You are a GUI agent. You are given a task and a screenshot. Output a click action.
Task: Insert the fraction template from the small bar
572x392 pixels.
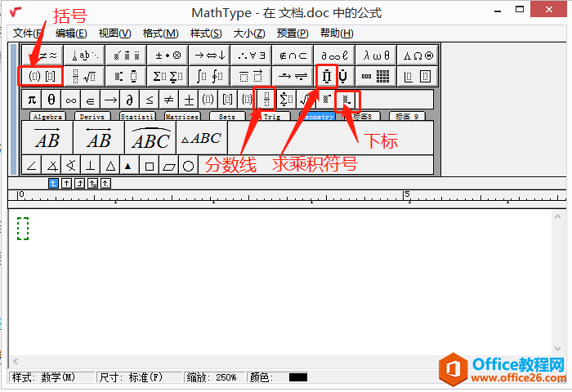267,99
